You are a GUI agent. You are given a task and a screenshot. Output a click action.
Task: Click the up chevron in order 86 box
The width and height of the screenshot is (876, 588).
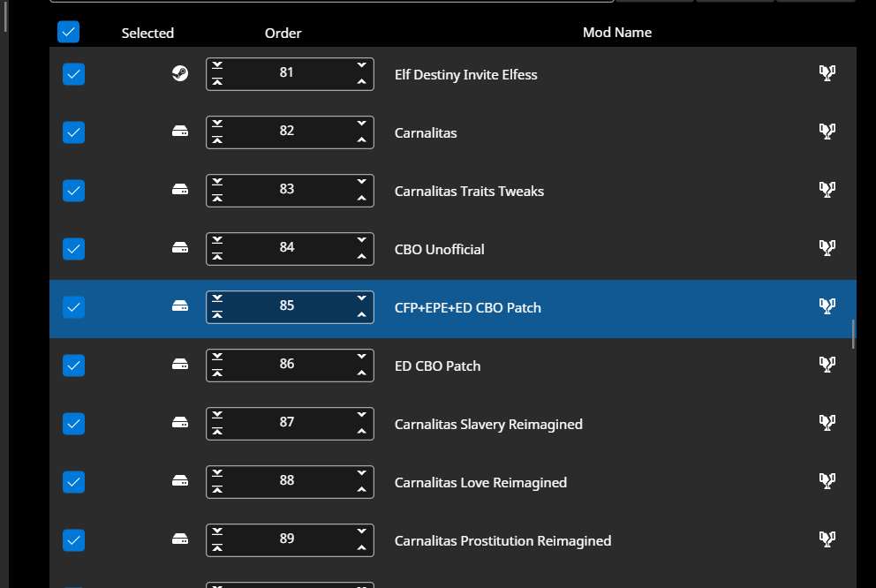(361, 373)
